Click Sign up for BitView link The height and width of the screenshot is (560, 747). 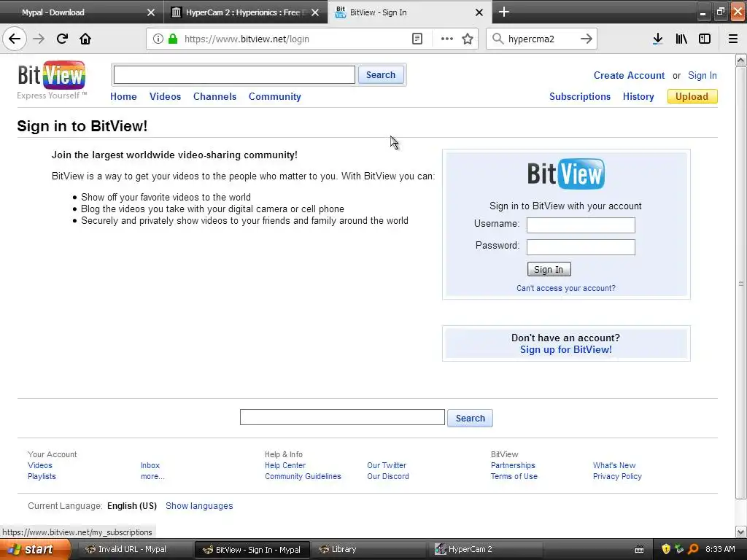pos(566,349)
